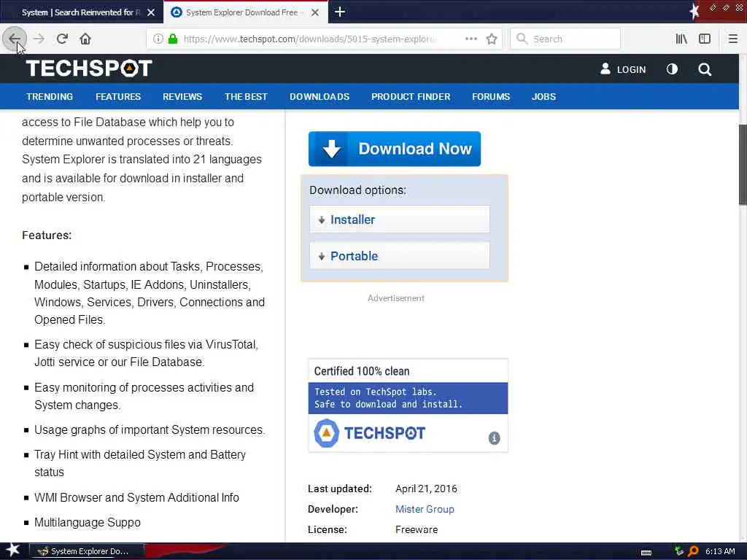The width and height of the screenshot is (747, 560).
Task: Click the browser forward arrow
Action: (x=39, y=39)
